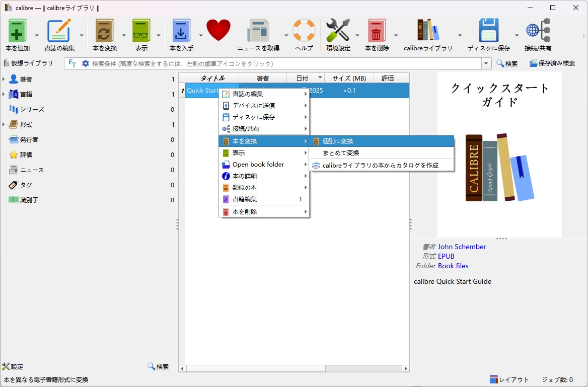Open dropdown arrow next to ニュースを取得

click(x=286, y=36)
